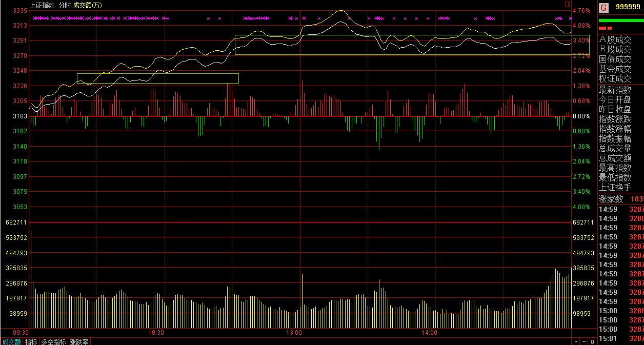The image size is (644, 345).
Task: Click the 最新指数 entry
Action: (x=615, y=90)
